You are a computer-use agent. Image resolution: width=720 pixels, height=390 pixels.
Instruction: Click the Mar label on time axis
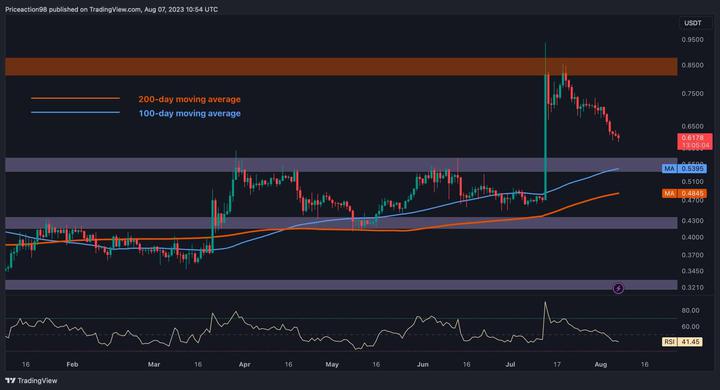[x=154, y=364]
